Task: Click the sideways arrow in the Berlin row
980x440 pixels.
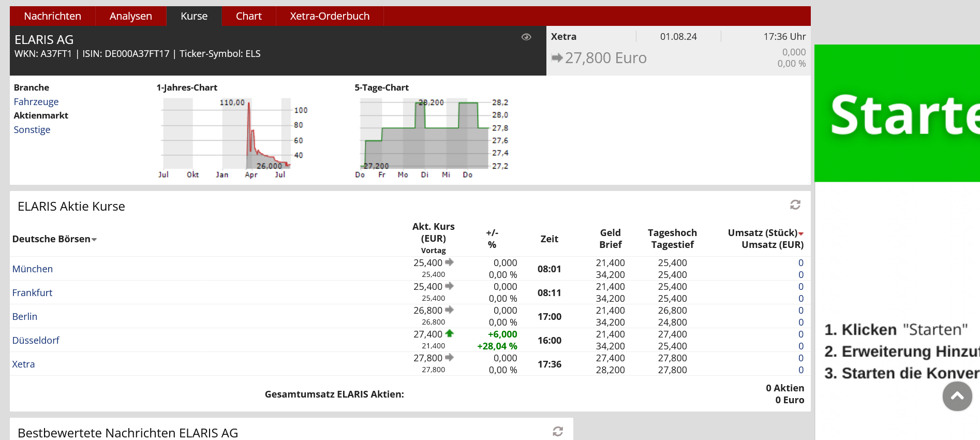Action: pyautogui.click(x=449, y=310)
